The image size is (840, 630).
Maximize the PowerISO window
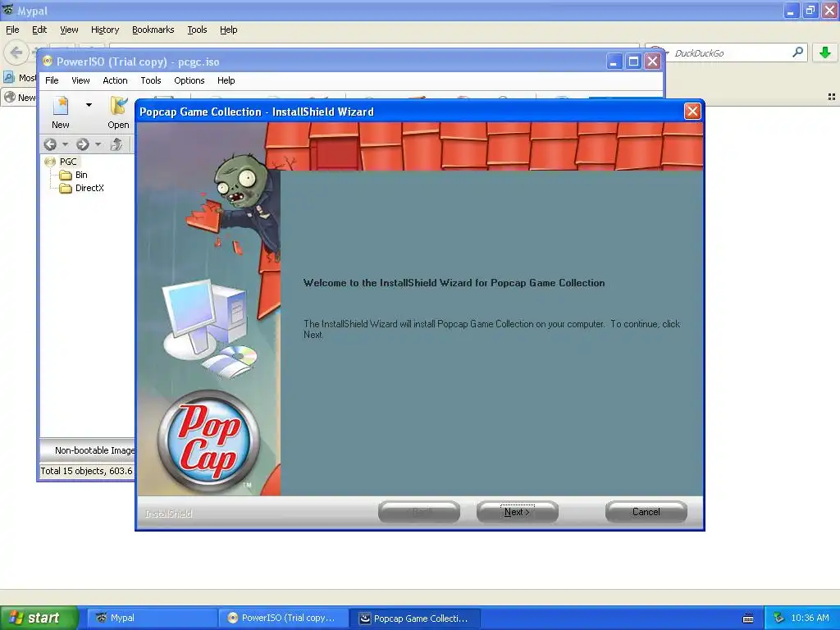tap(633, 62)
